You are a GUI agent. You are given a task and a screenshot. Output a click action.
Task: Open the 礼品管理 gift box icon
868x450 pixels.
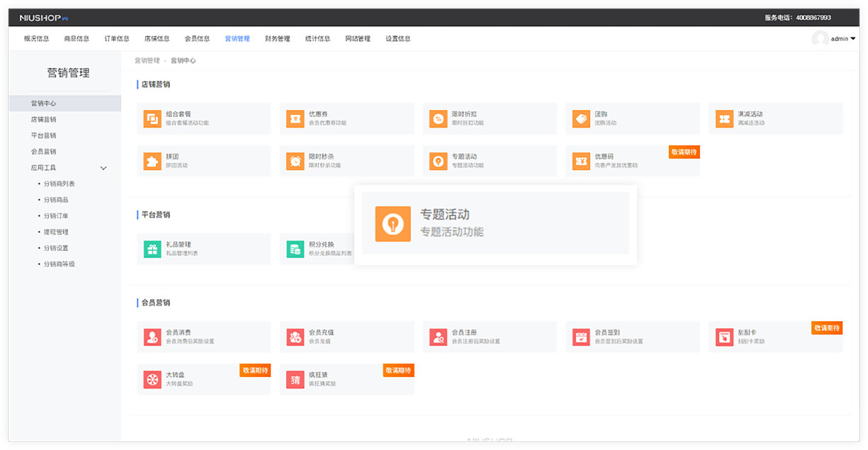tap(152, 249)
